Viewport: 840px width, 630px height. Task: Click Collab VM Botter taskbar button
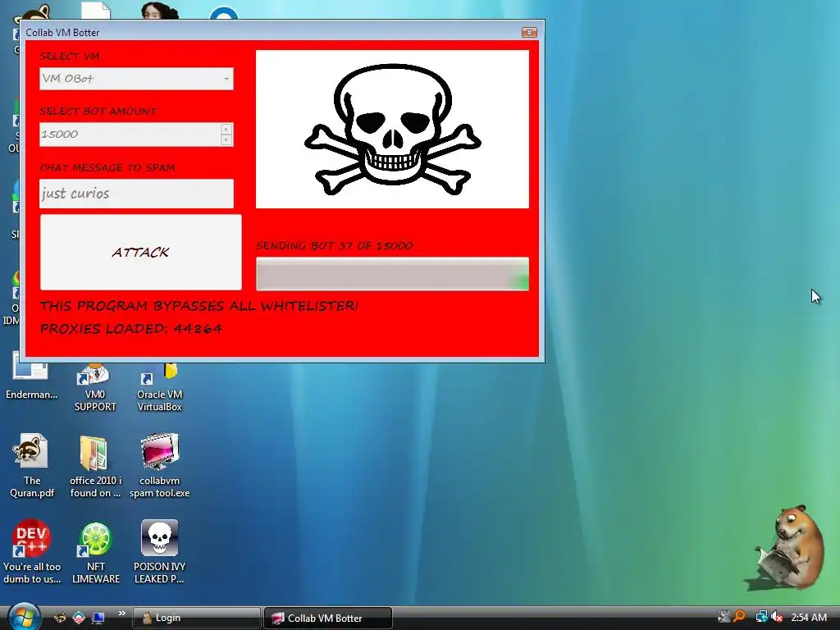coord(328,619)
